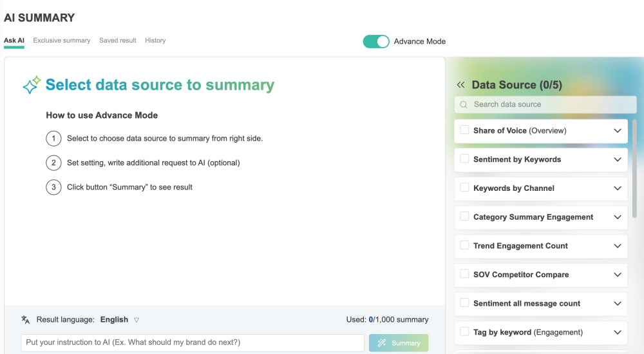Click step 1 text about choosing data source
644x354 pixels.
pyautogui.click(x=165, y=139)
